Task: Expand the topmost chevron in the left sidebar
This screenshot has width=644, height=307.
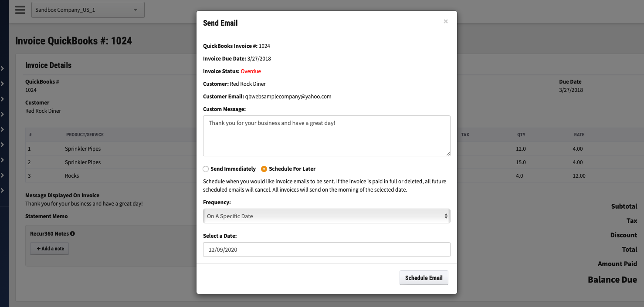Action: click(2, 68)
